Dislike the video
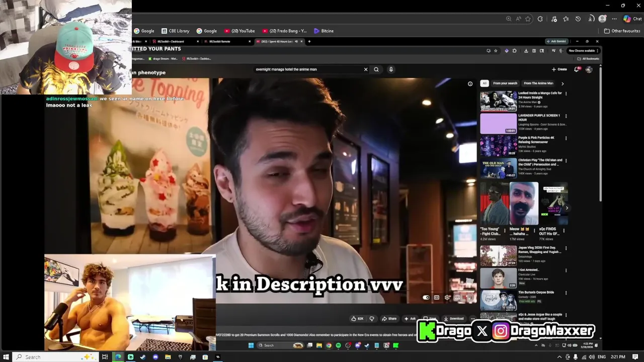 [x=372, y=319]
